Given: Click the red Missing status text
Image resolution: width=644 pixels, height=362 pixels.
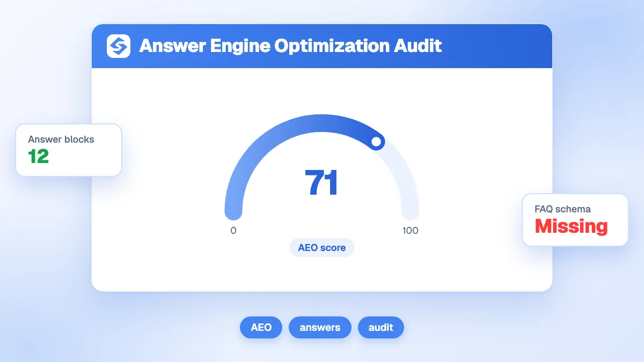Looking at the screenshot, I should tap(572, 226).
